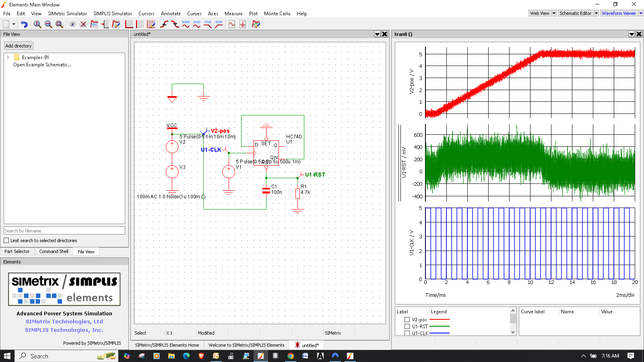Close the untitled* schematic pane
Viewport: 644px width, 362px height.
coord(385,34)
